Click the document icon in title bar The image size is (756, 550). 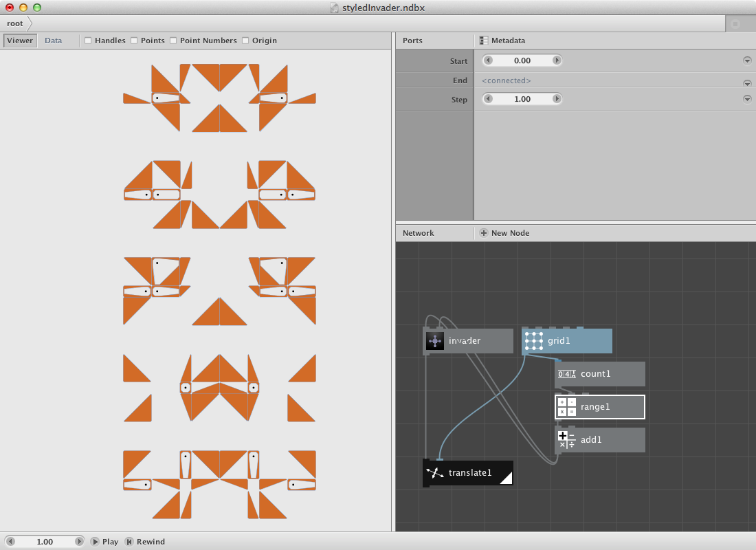(x=334, y=8)
